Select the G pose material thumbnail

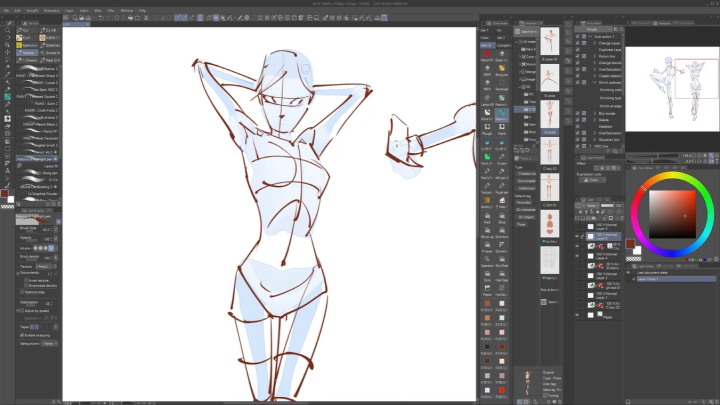pyautogui.click(x=550, y=116)
